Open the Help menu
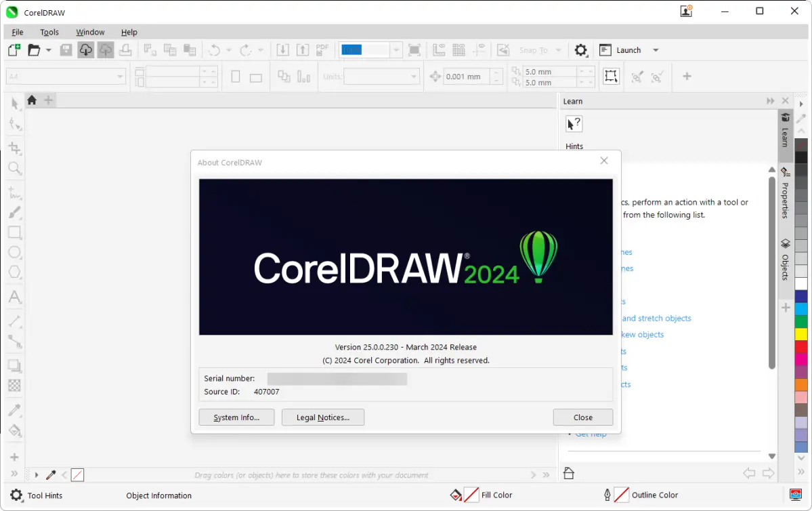Image resolution: width=812 pixels, height=511 pixels. click(x=129, y=32)
